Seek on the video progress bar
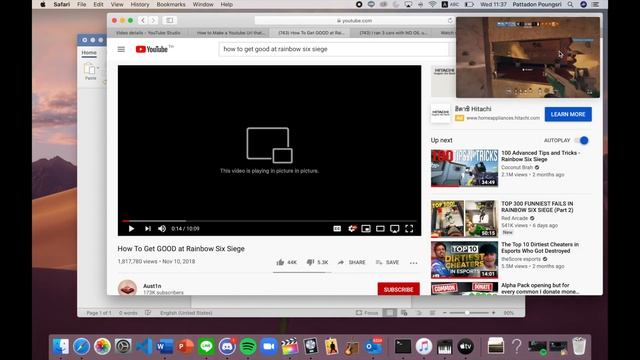 pos(269,221)
